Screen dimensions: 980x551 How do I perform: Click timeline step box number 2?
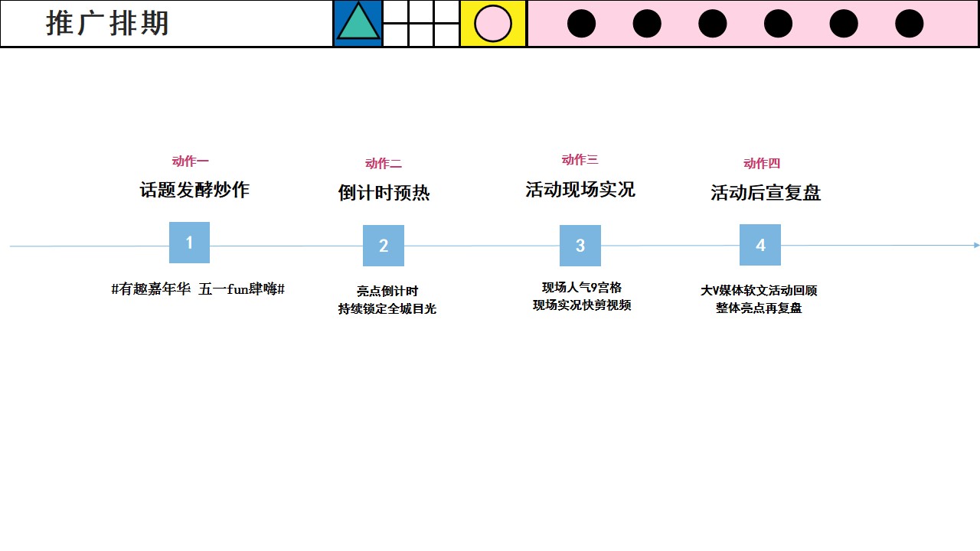coord(384,246)
